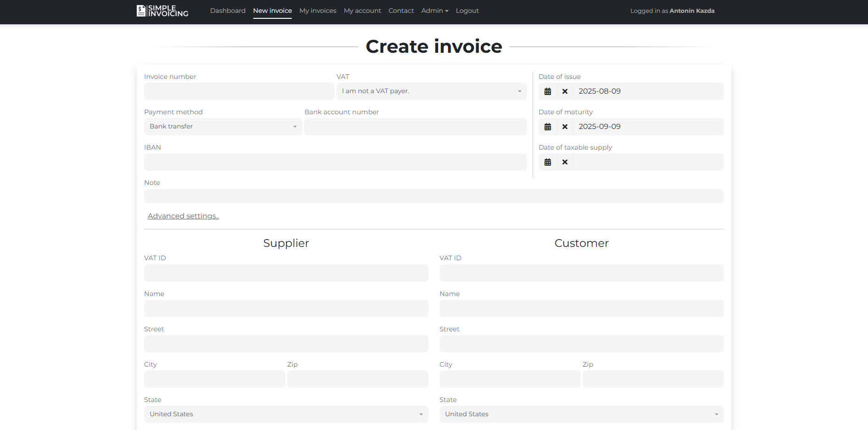Screen dimensions: 868x430
Task: Click the Customer section heading
Action: click(x=582, y=243)
